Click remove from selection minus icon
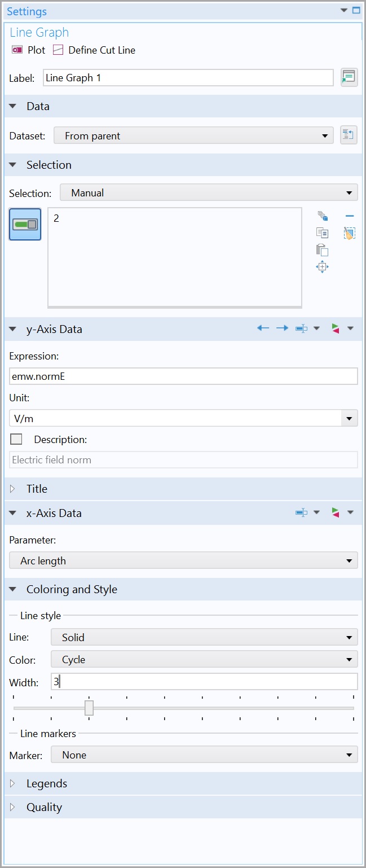 [x=350, y=216]
